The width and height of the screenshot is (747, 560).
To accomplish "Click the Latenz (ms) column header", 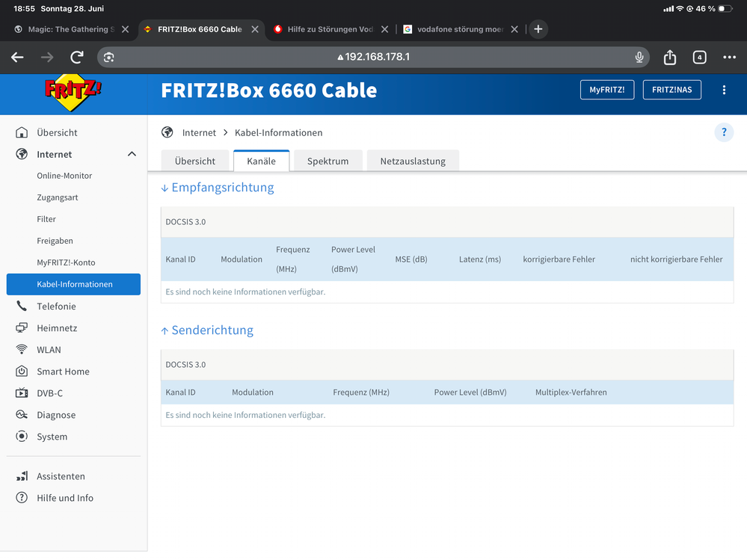I will point(480,259).
